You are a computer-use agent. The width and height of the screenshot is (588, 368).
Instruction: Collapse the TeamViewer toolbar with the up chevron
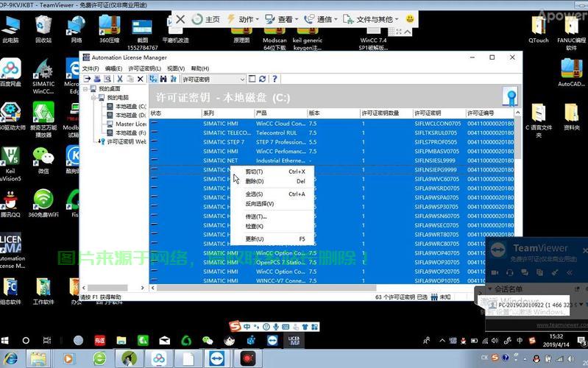click(408, 32)
